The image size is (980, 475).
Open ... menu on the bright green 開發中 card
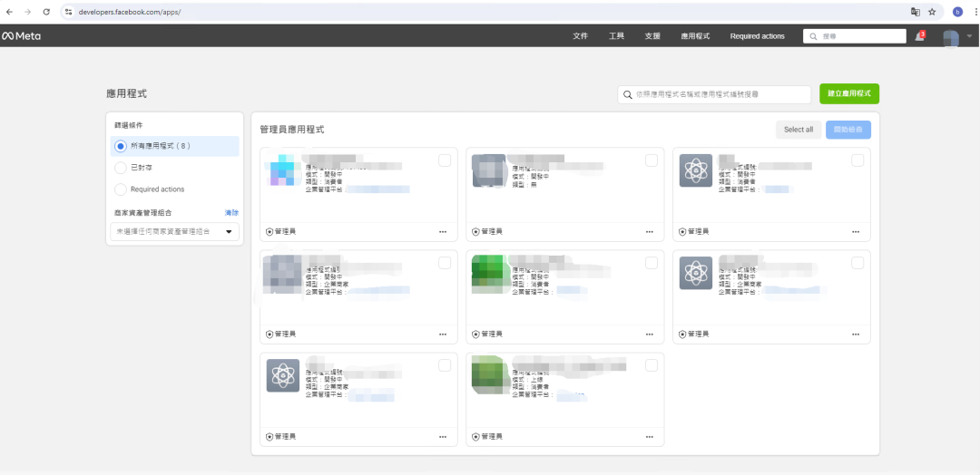tap(650, 334)
